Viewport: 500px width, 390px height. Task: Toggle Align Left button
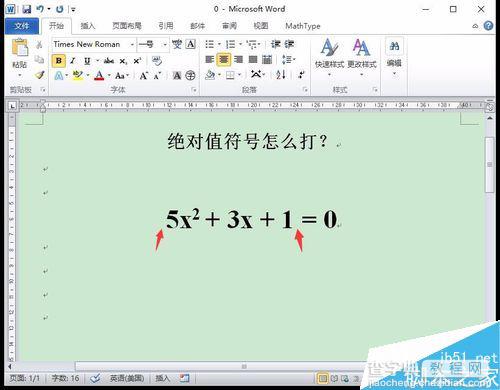click(209, 60)
